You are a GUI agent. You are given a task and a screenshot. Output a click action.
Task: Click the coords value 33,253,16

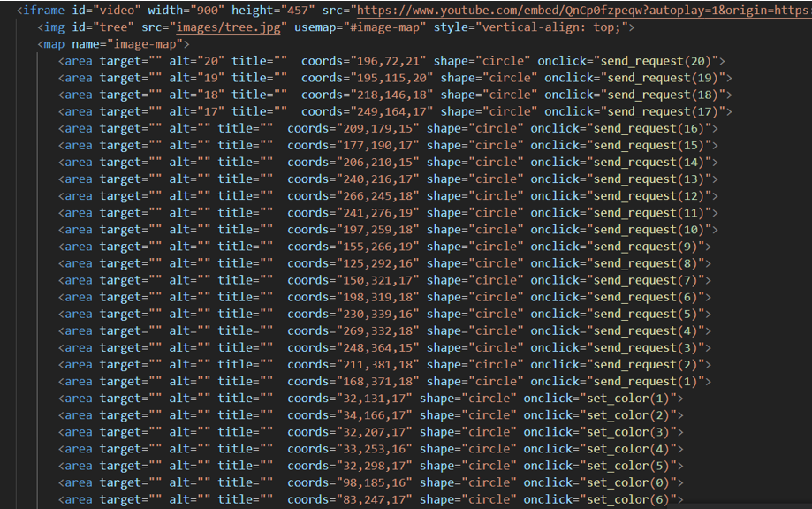pyautogui.click(x=375, y=449)
